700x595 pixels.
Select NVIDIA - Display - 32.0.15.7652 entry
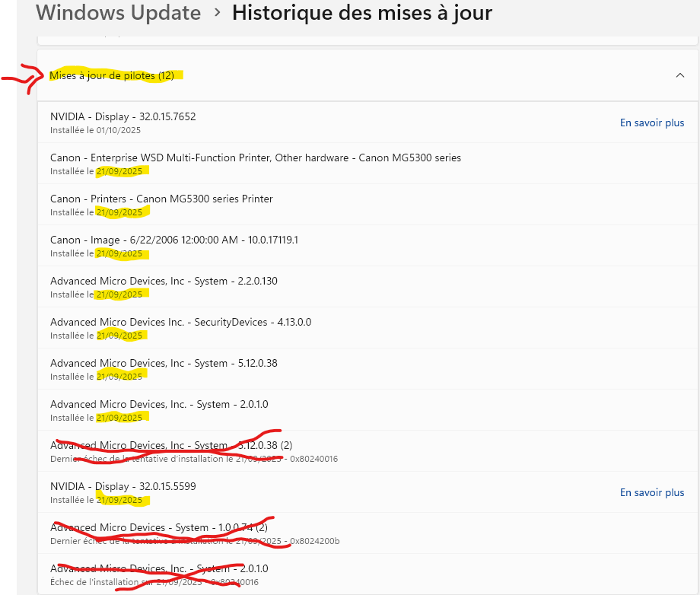click(367, 123)
